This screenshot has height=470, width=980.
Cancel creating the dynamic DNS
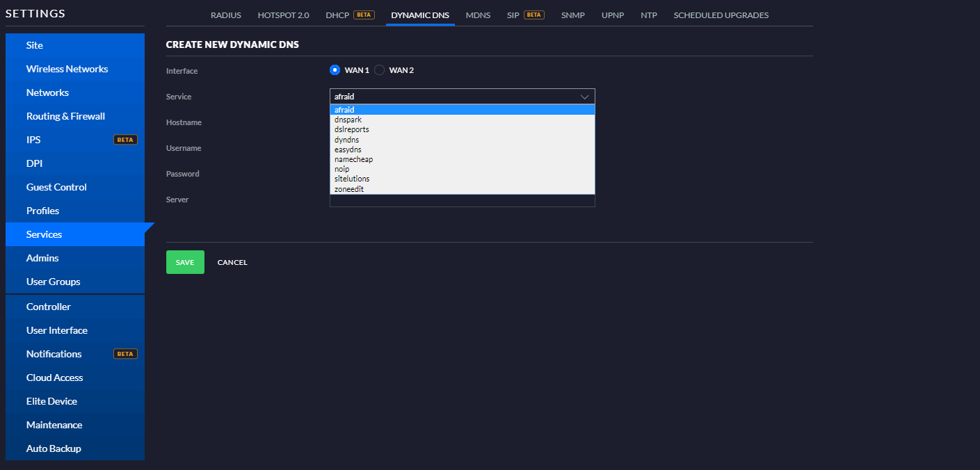click(232, 263)
